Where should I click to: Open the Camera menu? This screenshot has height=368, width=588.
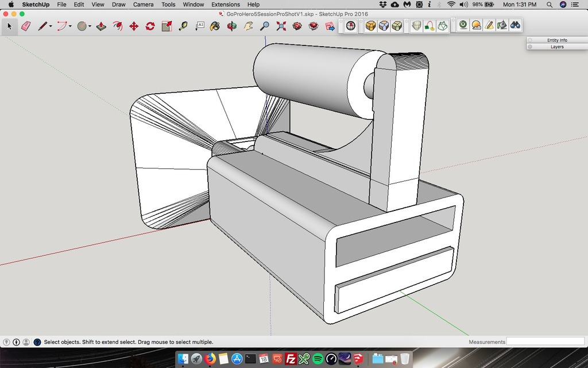tap(143, 5)
